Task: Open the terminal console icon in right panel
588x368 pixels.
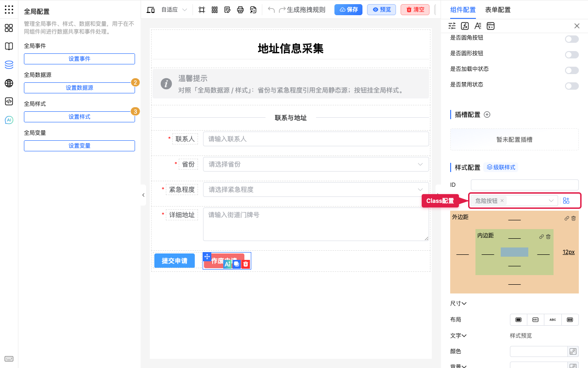Action: pyautogui.click(x=491, y=26)
